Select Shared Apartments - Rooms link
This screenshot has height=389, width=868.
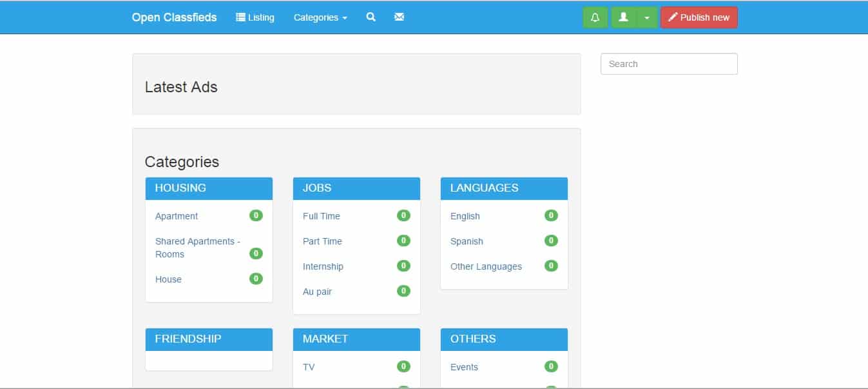pos(198,248)
